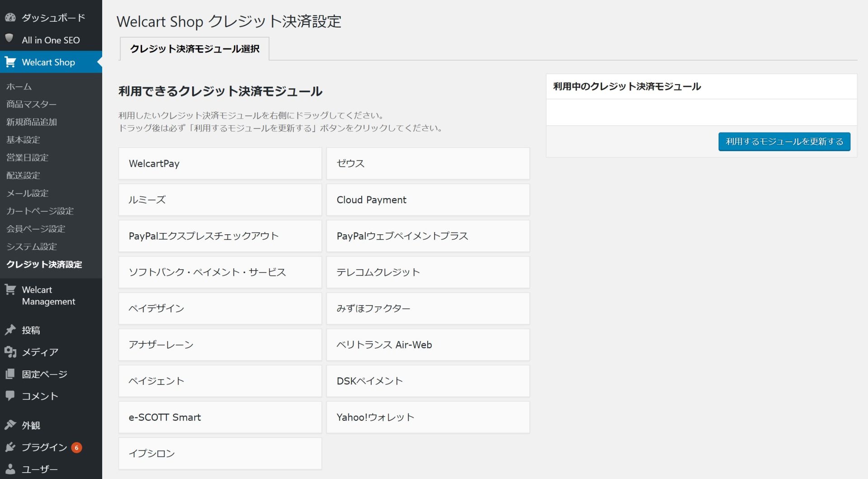Select the ゼウス module card
This screenshot has width=868, height=479.
pos(428,163)
